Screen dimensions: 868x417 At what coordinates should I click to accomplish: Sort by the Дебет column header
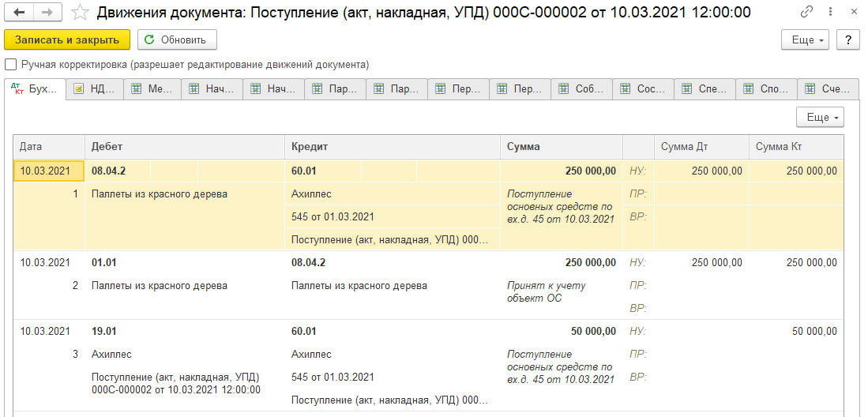tap(183, 147)
